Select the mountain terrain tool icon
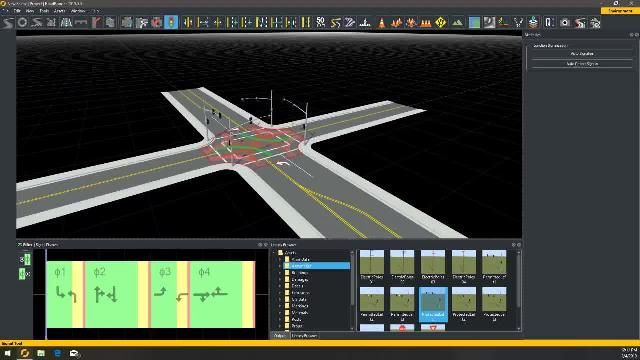 point(458,22)
